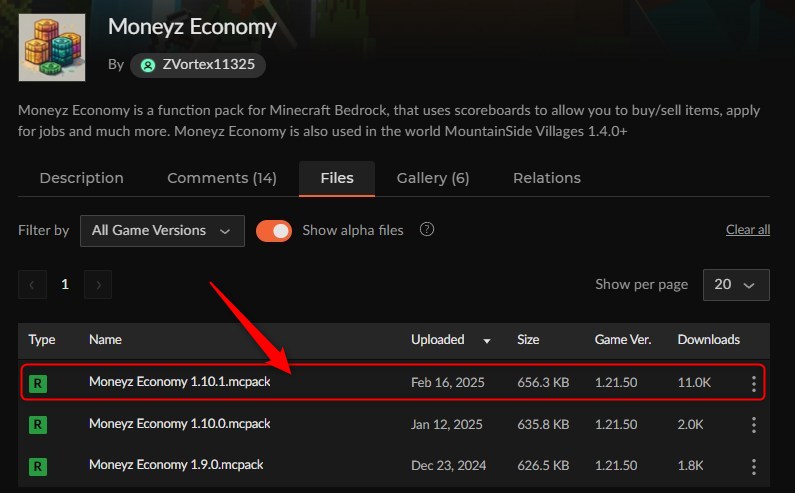Sort by the Game Ver. column header

pyautogui.click(x=623, y=340)
